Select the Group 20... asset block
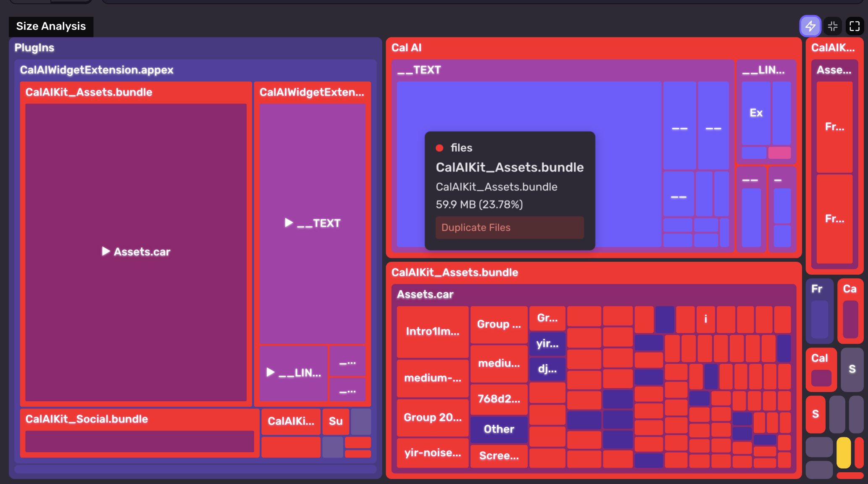Viewport: 868px width, 484px height. click(432, 417)
